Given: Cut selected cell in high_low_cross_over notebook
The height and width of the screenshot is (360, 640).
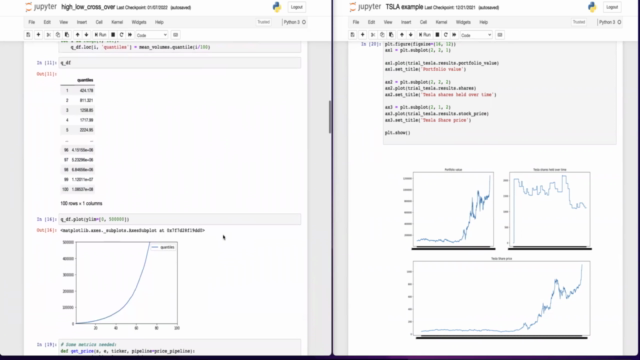Looking at the screenshot, I should click(x=49, y=35).
